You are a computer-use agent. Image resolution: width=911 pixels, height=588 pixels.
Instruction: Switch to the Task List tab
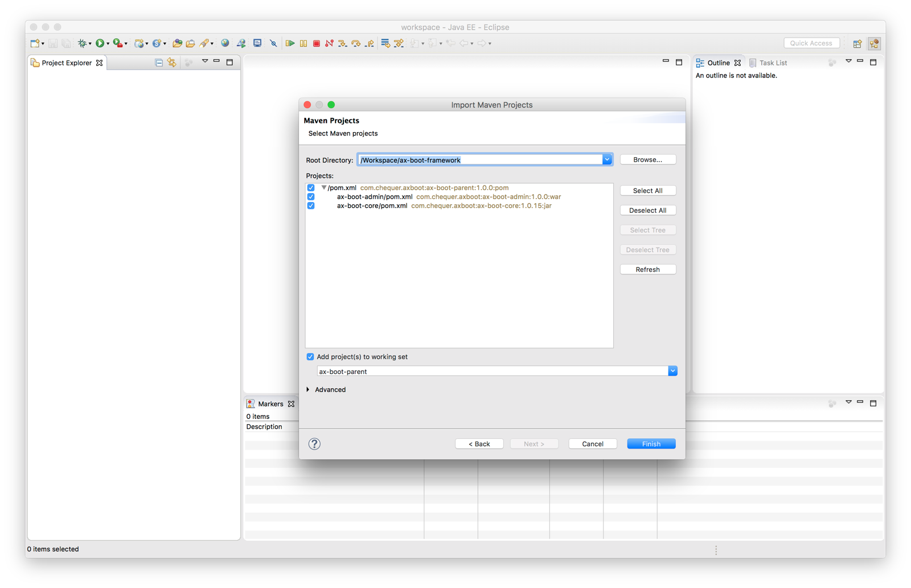pos(768,63)
